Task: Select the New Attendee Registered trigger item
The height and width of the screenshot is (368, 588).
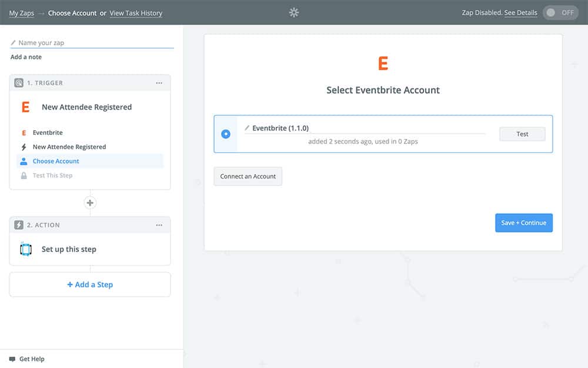Action: tap(69, 147)
